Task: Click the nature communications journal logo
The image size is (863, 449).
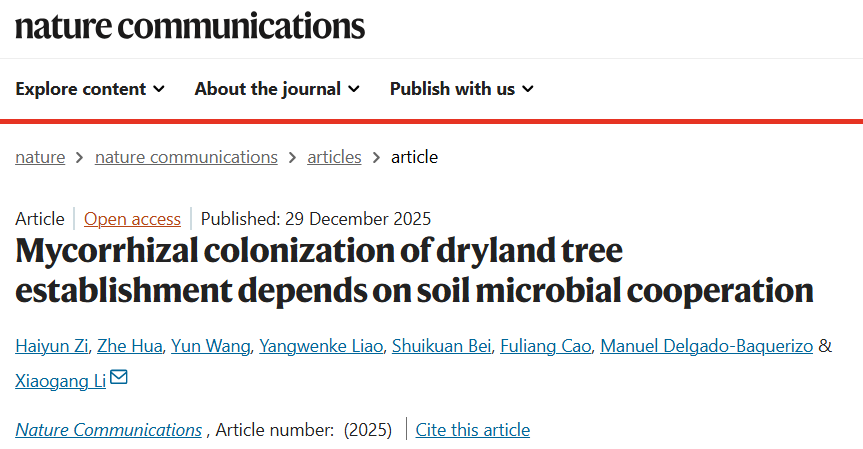Action: 190,26
